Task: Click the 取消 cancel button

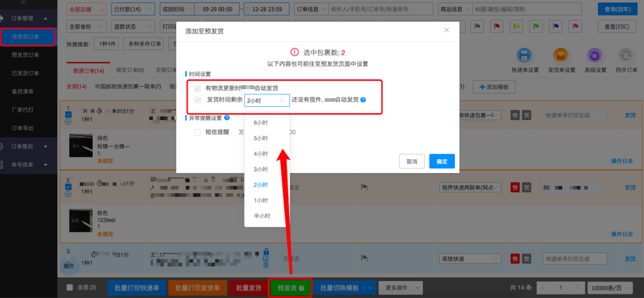Action: [411, 161]
